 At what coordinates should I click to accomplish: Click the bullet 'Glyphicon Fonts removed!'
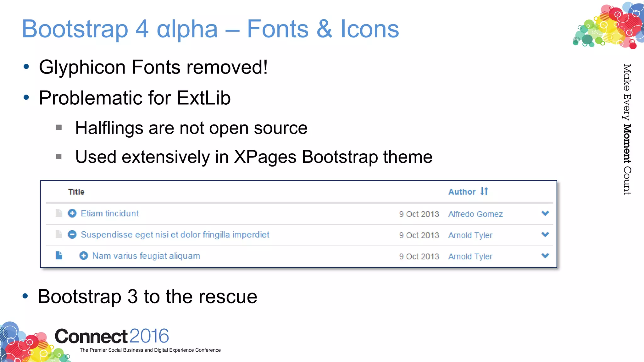pyautogui.click(x=153, y=67)
